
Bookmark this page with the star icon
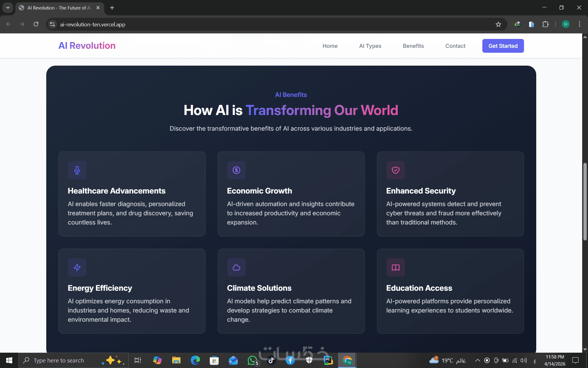tap(498, 25)
